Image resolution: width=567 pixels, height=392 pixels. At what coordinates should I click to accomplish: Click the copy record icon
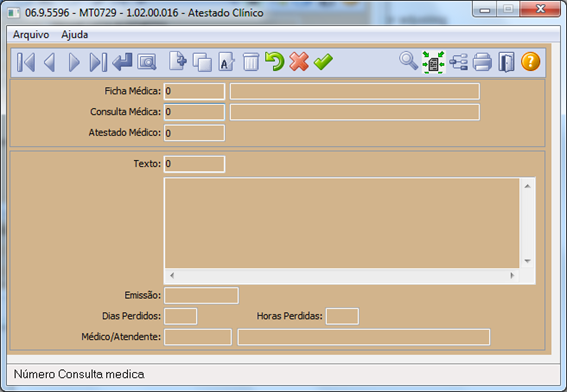(x=202, y=62)
